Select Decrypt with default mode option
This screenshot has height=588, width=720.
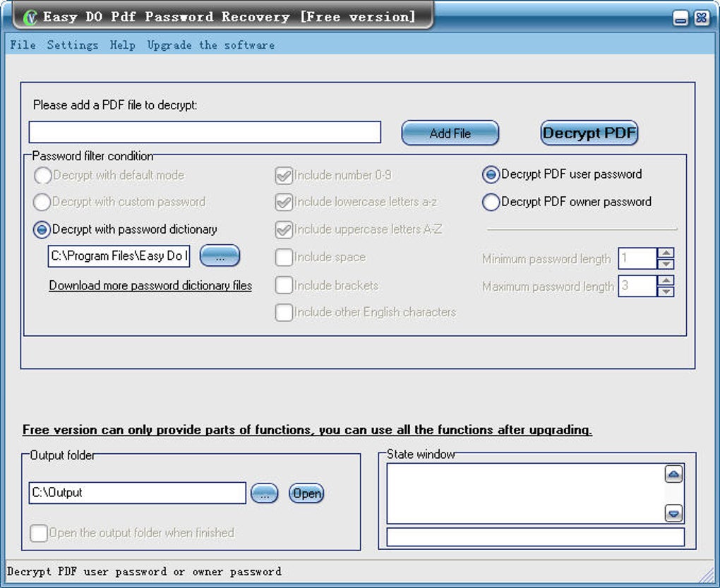pos(42,175)
